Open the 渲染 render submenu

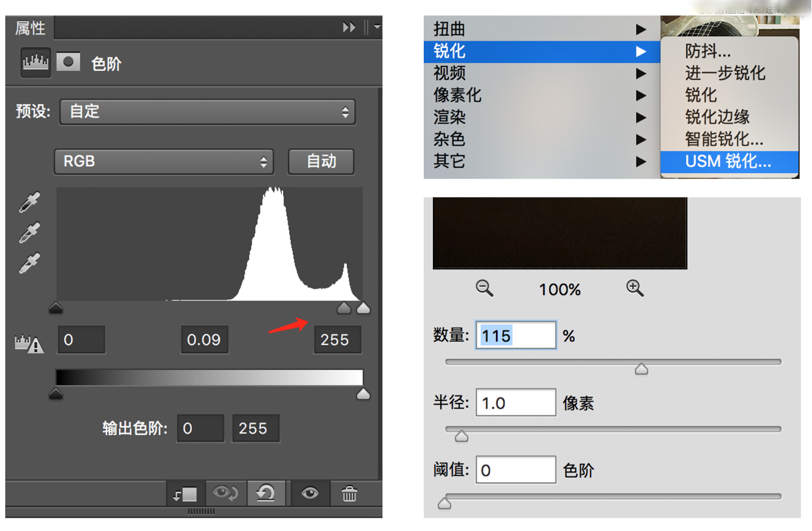click(542, 117)
